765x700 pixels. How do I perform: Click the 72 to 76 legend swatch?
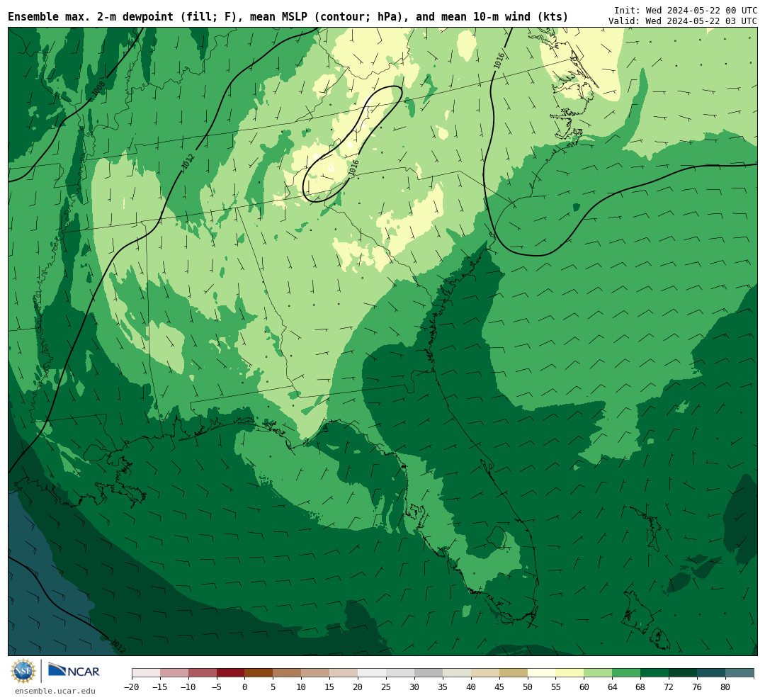pos(683,673)
